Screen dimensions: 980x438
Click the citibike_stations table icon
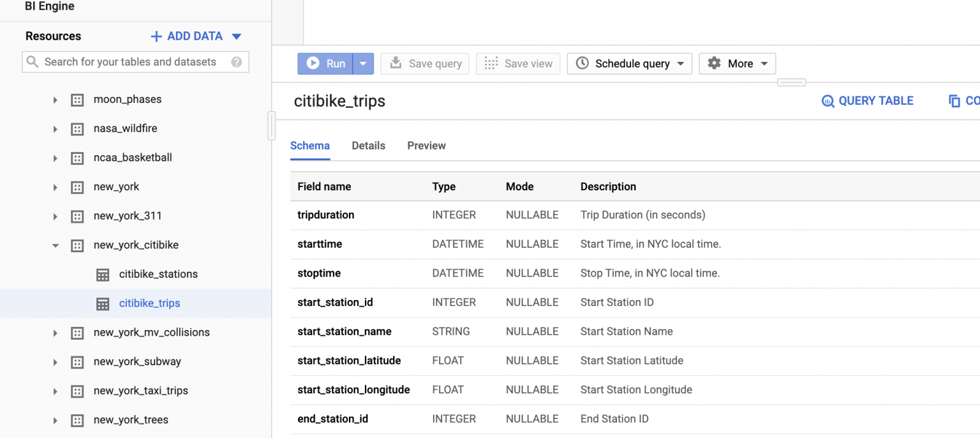[x=103, y=275]
